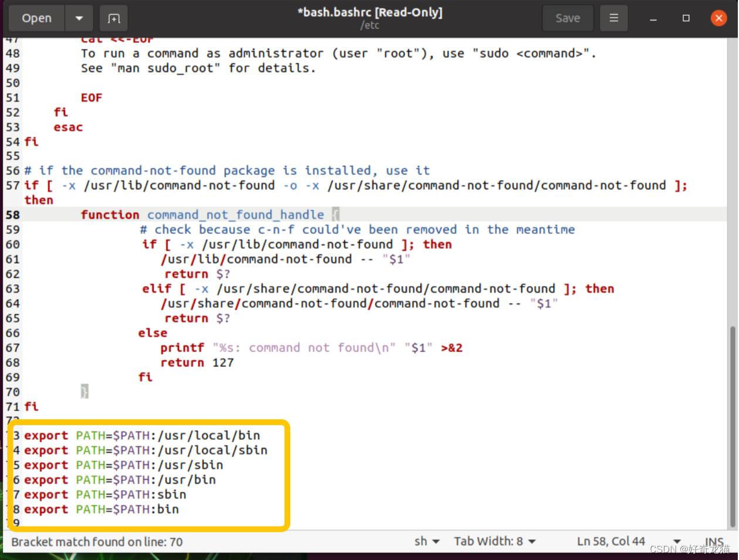Toggle the INS insert mode indicator
The image size is (739, 560).
(x=713, y=541)
